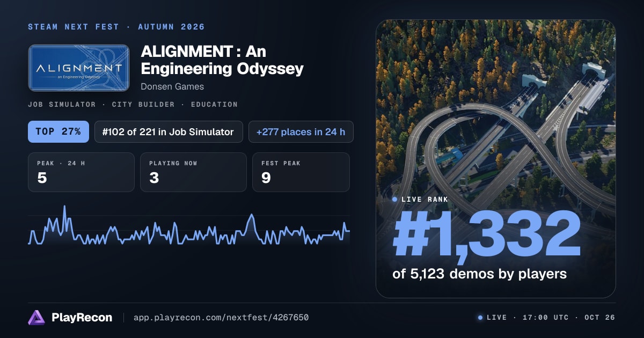Click the PlayRecon brand name
Screen dimensions: 644x338
[82, 318]
